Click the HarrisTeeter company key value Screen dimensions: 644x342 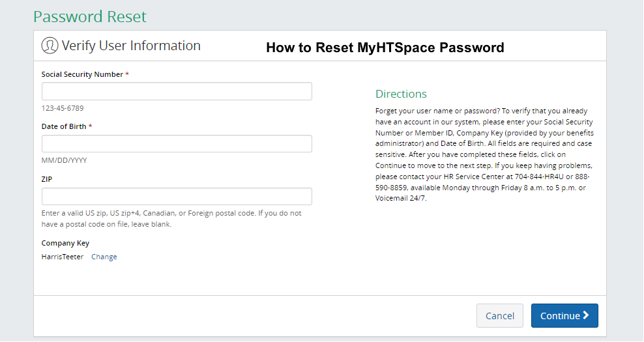pyautogui.click(x=63, y=257)
